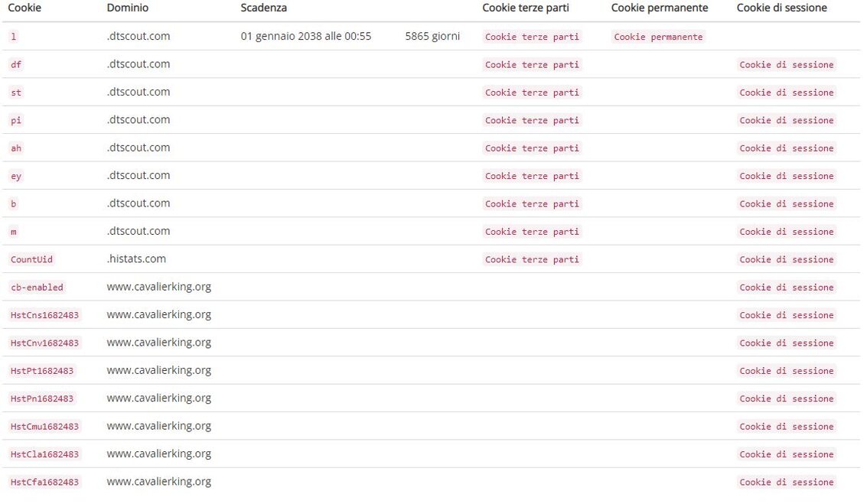Select the HstCla1682483 cookie name
The height and width of the screenshot is (504, 867).
click(45, 454)
